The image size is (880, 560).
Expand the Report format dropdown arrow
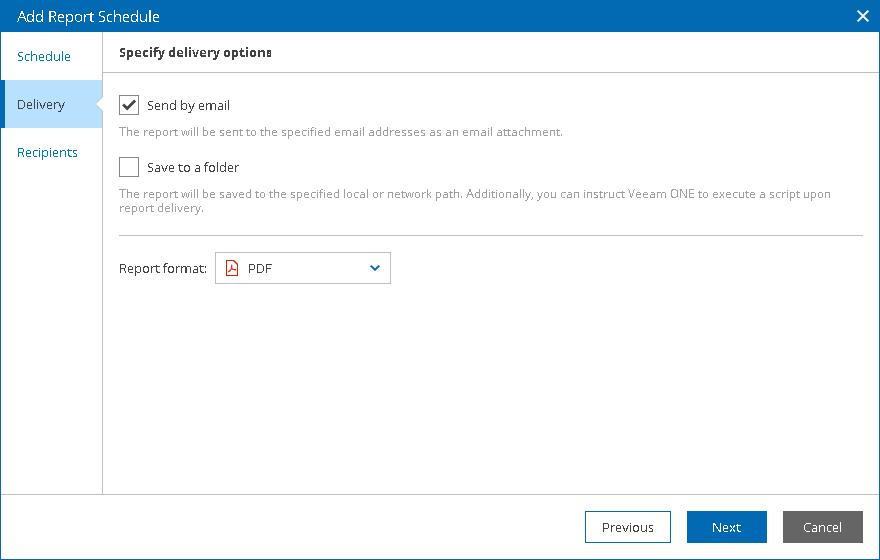pos(375,268)
